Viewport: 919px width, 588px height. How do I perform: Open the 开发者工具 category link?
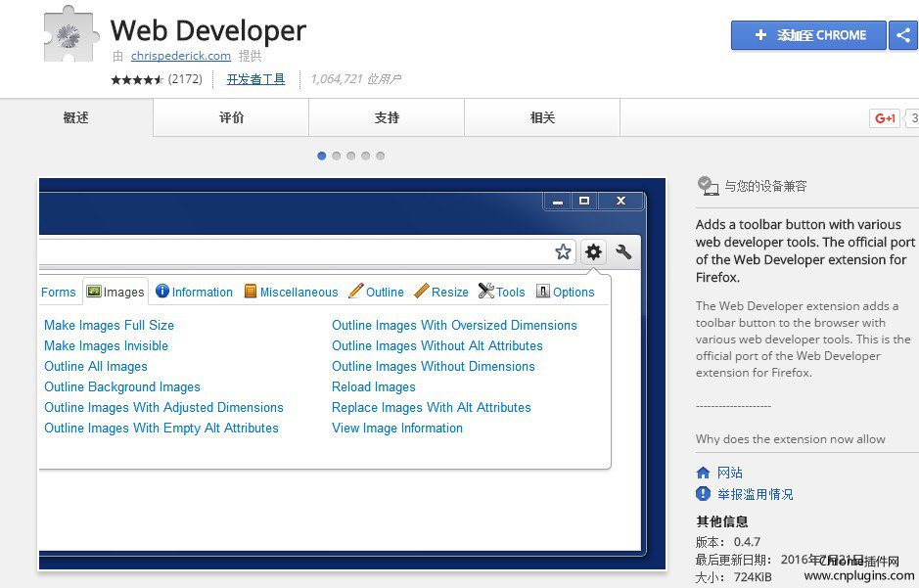pyautogui.click(x=255, y=79)
